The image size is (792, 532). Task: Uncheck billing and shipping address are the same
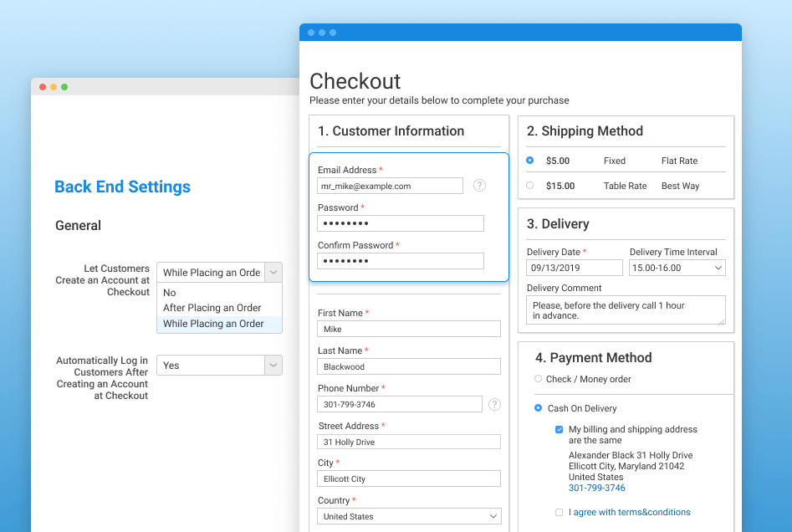click(x=559, y=430)
